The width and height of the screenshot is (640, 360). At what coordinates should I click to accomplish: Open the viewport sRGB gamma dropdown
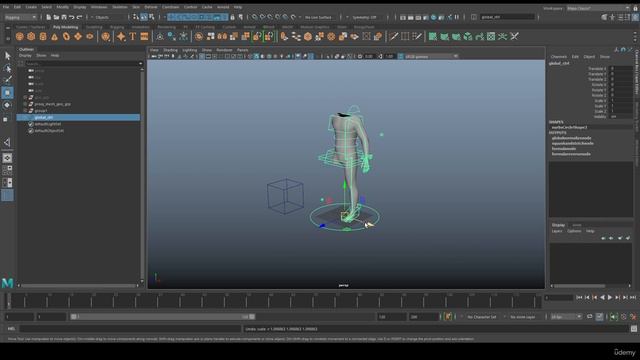pyautogui.click(x=431, y=56)
